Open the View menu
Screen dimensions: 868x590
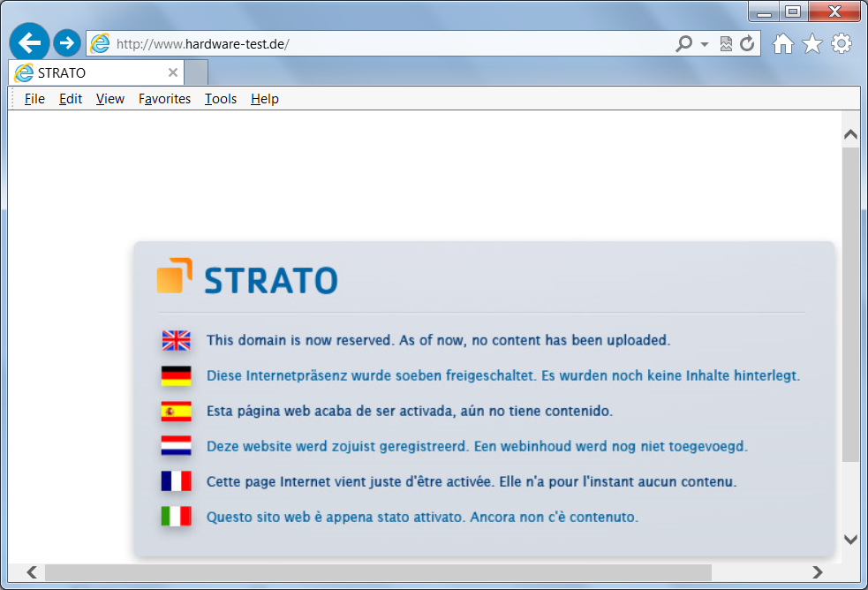coord(110,99)
